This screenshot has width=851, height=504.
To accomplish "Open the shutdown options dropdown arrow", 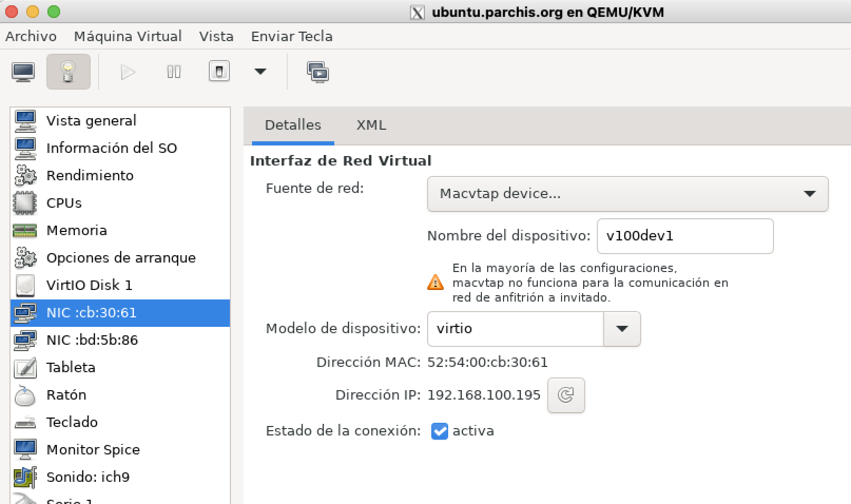I will coord(260,72).
